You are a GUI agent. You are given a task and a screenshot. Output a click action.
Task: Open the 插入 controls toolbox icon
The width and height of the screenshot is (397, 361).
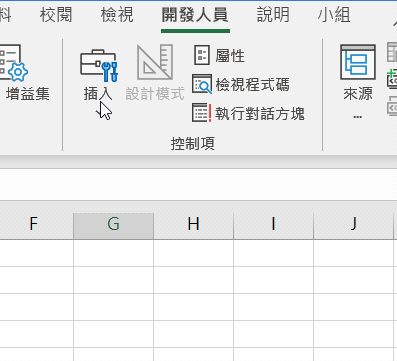[98, 65]
